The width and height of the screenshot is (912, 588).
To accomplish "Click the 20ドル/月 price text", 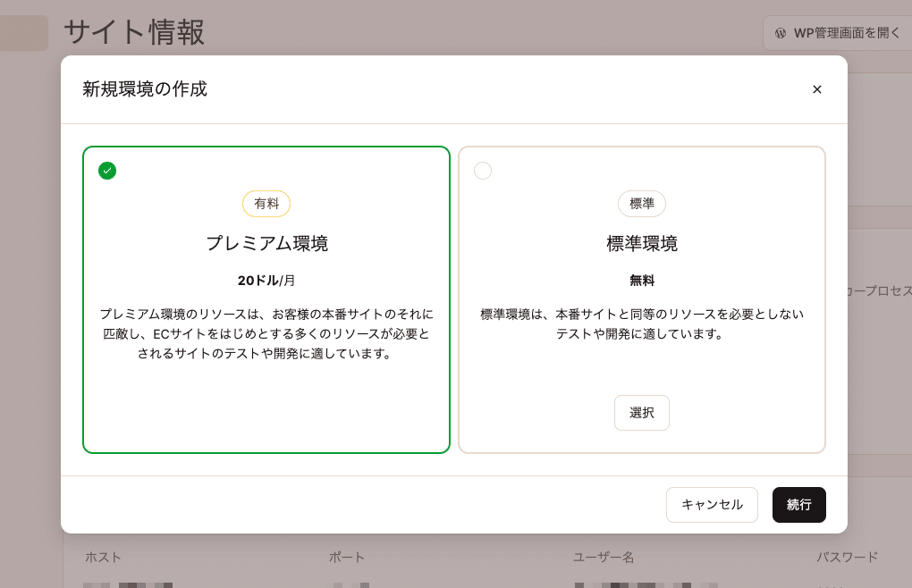I will [x=266, y=279].
